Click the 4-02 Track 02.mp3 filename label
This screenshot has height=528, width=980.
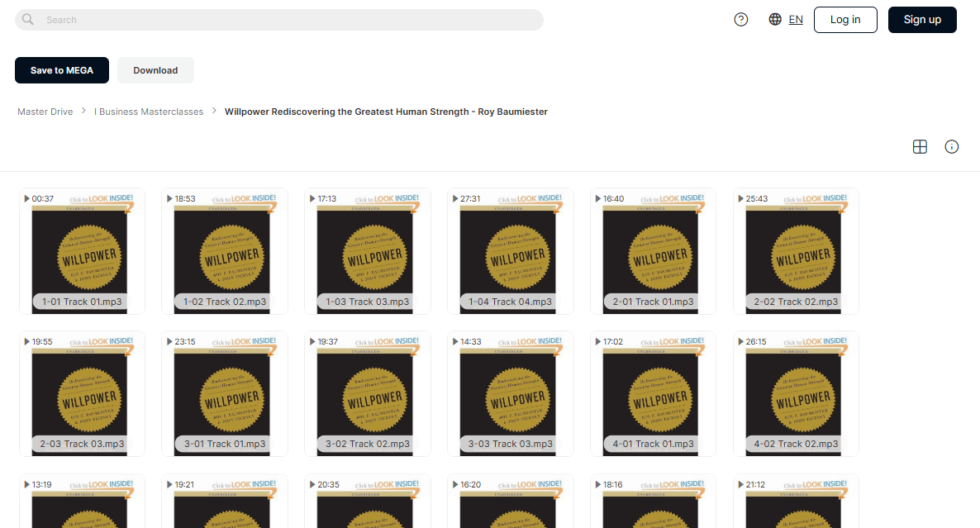click(797, 445)
